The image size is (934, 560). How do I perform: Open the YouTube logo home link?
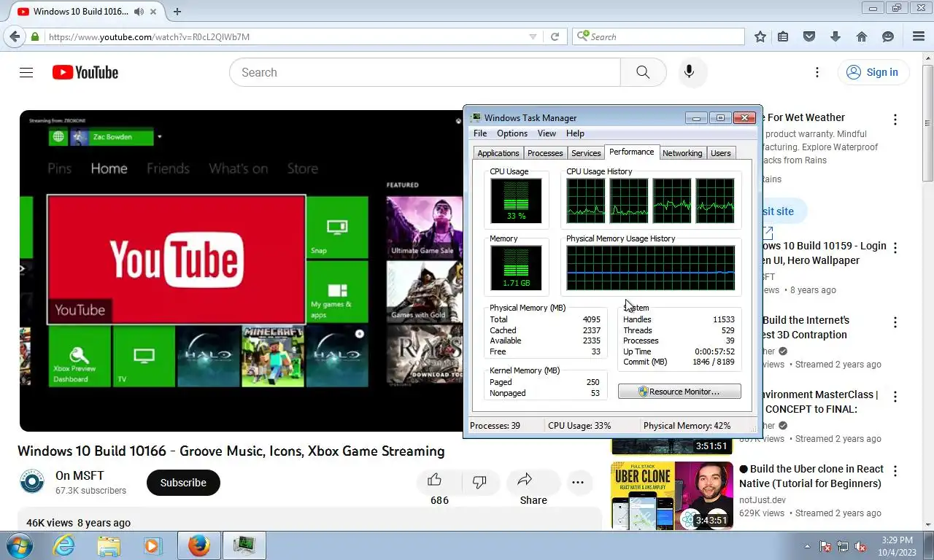(x=85, y=72)
